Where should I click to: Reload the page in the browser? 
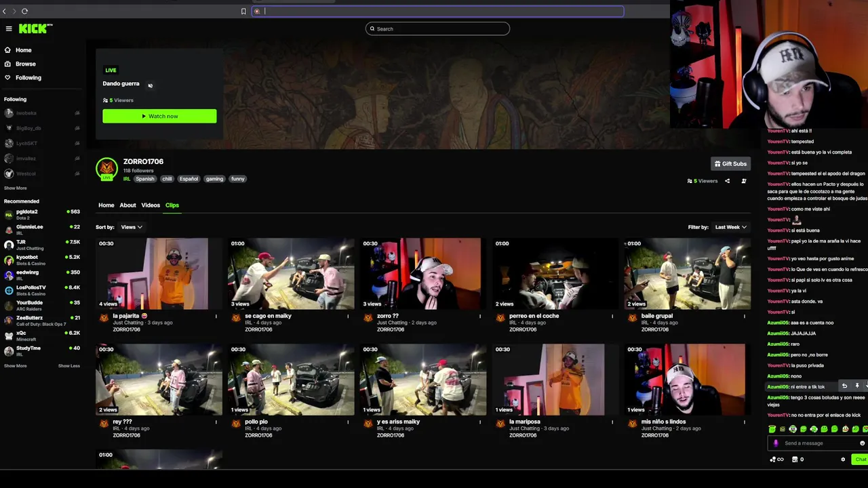(x=24, y=11)
